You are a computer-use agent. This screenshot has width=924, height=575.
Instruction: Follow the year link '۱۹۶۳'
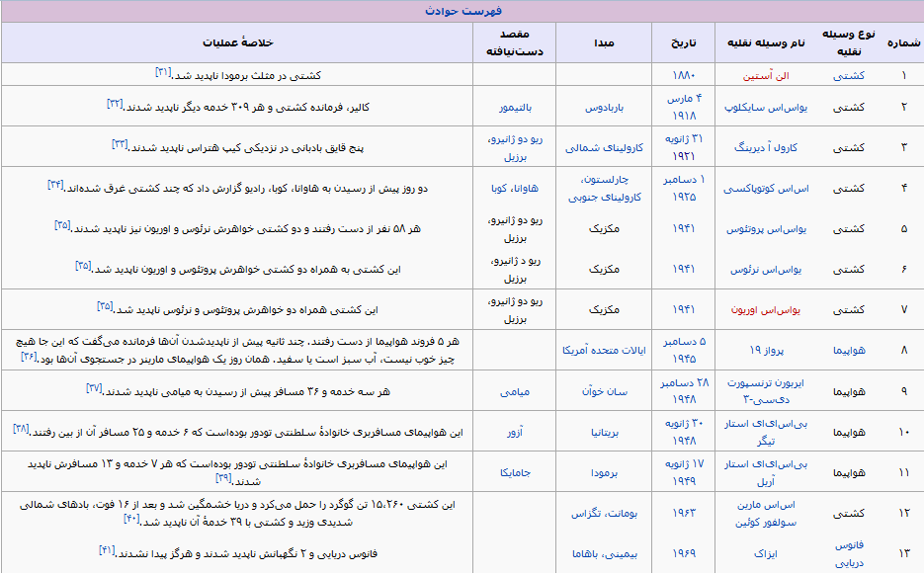point(684,513)
